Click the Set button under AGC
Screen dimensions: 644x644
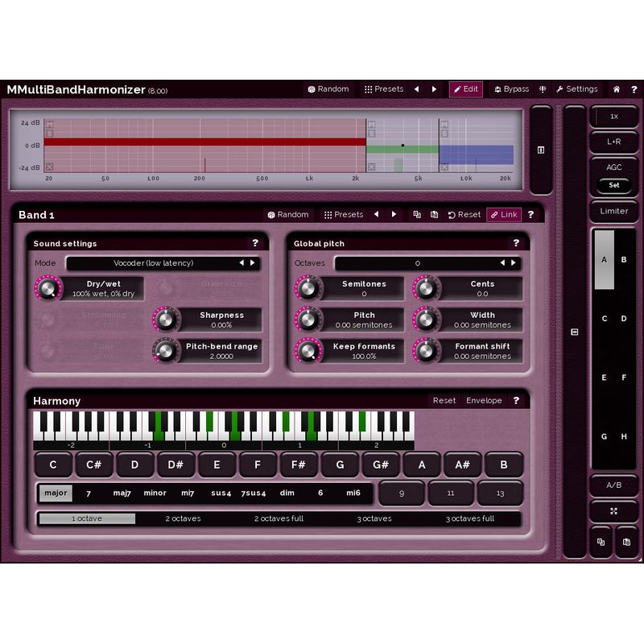(614, 185)
